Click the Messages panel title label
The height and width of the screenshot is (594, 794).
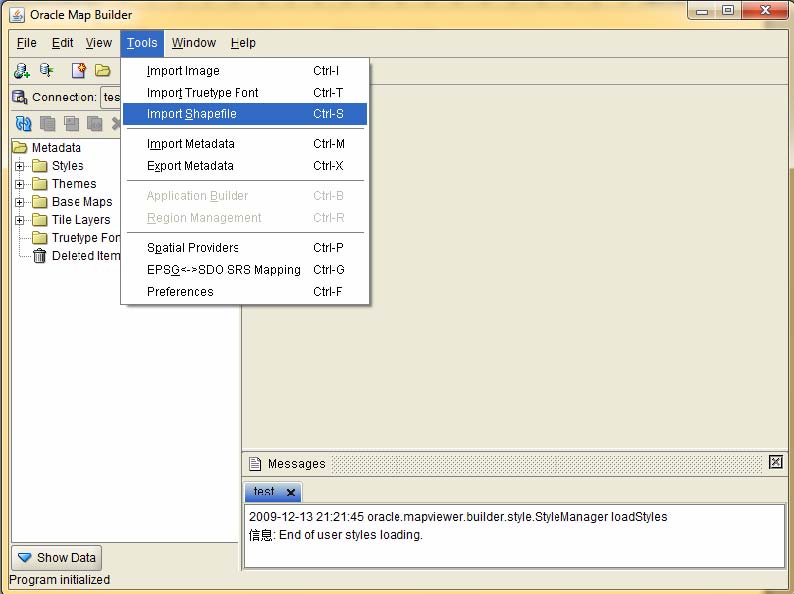click(x=296, y=464)
